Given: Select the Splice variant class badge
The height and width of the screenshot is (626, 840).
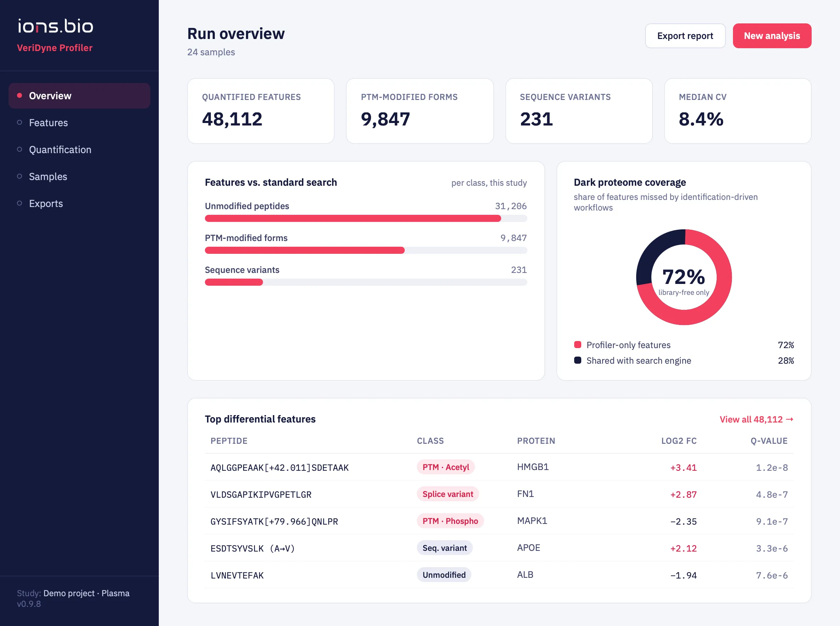Looking at the screenshot, I should (448, 494).
